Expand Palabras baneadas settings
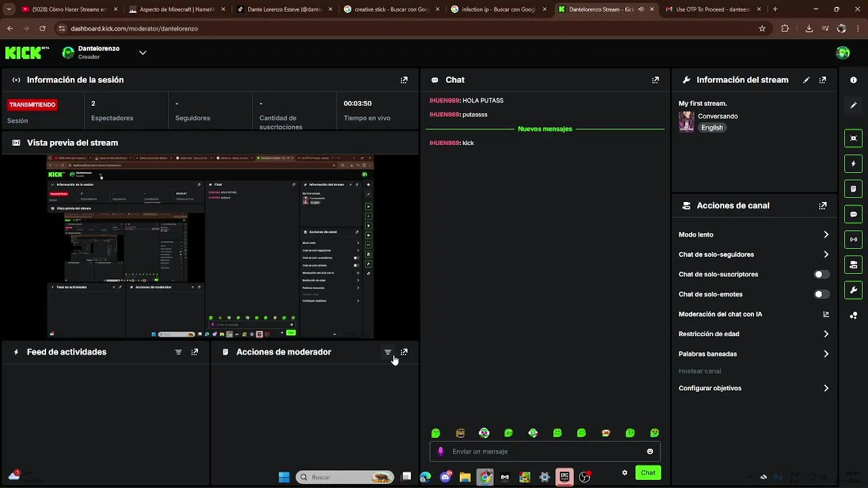 pos(826,354)
